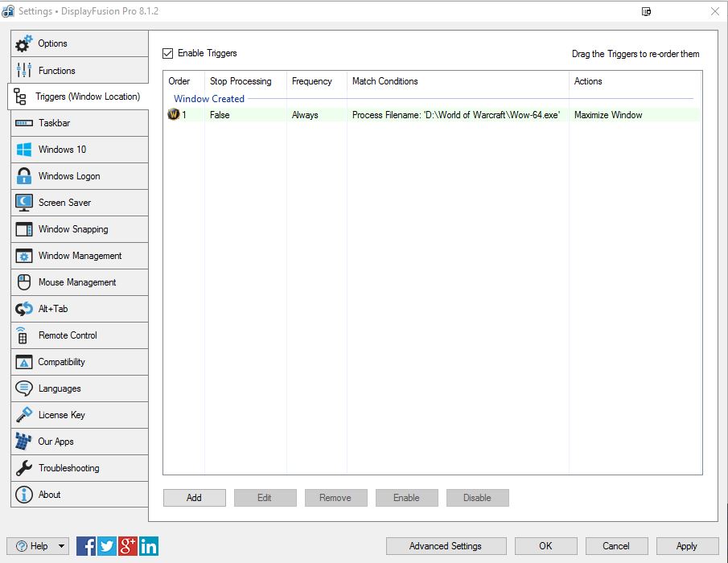The image size is (728, 563).
Task: Uncheck the Enable Triggers checkbox
Action: coord(168,54)
